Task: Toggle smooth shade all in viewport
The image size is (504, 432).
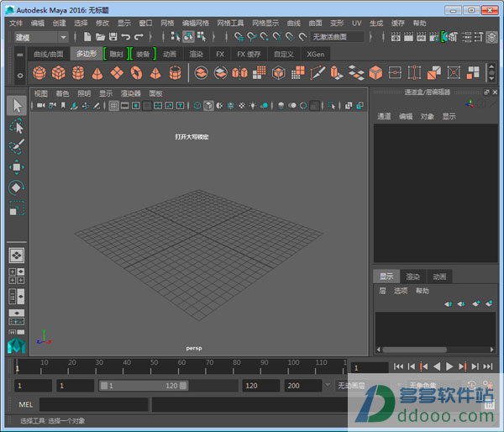Action: pos(208,106)
